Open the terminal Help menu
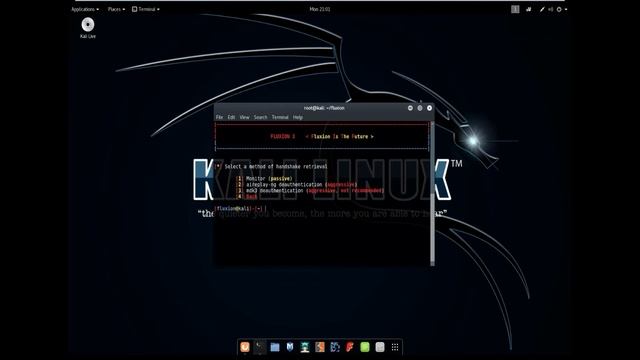 pos(298,117)
